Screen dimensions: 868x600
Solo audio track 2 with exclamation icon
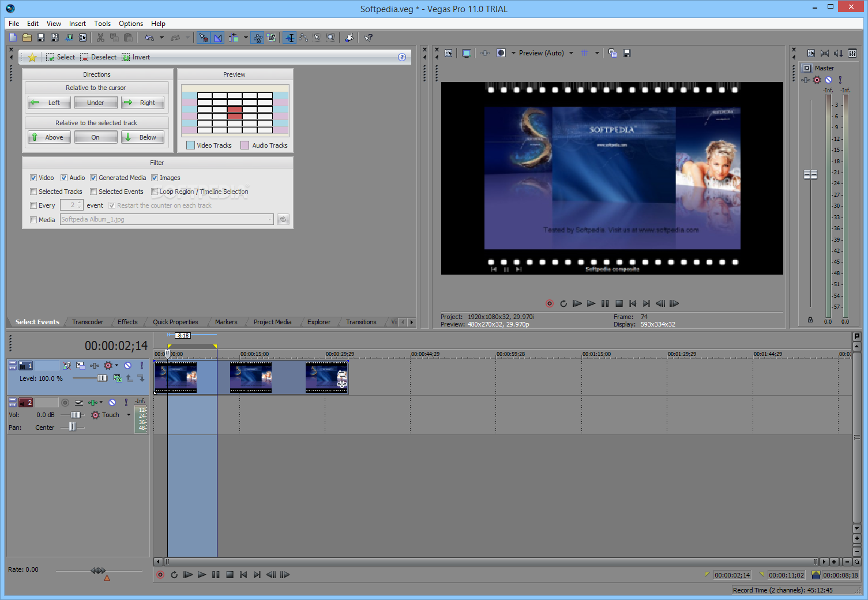tap(126, 403)
